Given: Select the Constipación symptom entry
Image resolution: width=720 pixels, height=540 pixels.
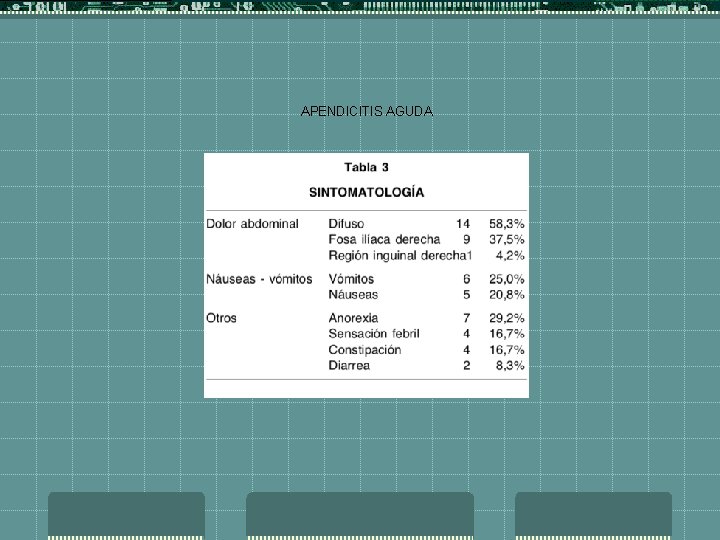Looking at the screenshot, I should click(x=365, y=350).
